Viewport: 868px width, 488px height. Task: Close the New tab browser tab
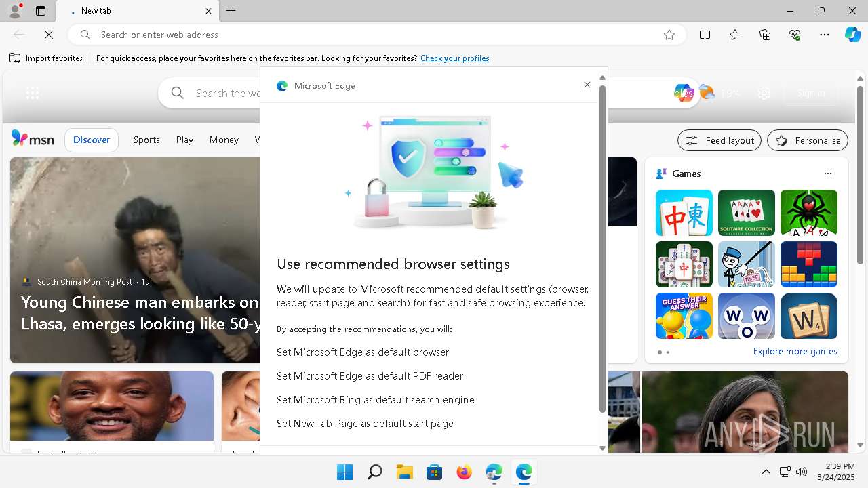[x=208, y=11]
